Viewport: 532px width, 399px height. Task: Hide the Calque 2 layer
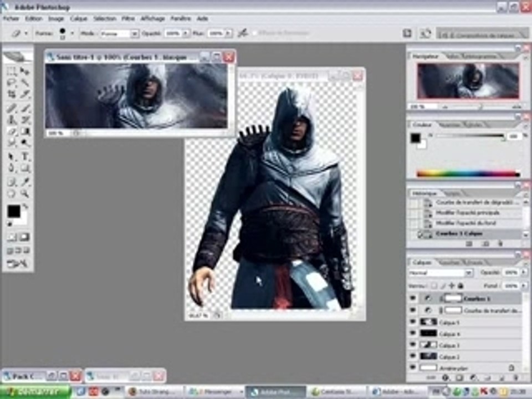413,356
